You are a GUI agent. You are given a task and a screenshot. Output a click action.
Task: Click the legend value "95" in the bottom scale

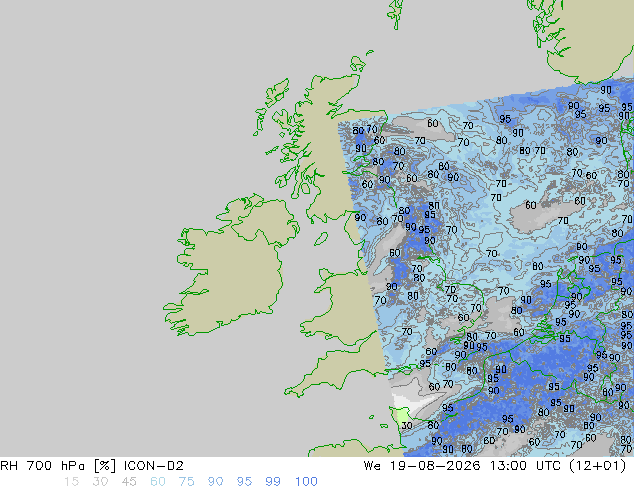[244, 482]
